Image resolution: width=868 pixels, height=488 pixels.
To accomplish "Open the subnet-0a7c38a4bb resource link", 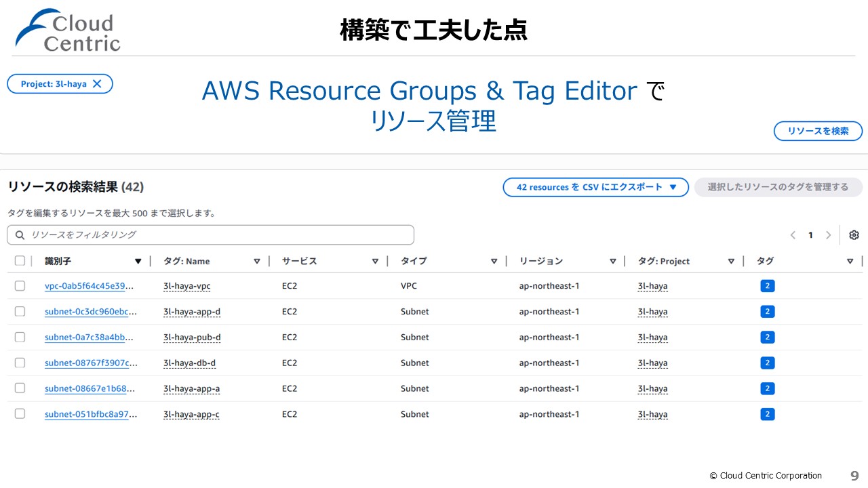I will tap(89, 338).
